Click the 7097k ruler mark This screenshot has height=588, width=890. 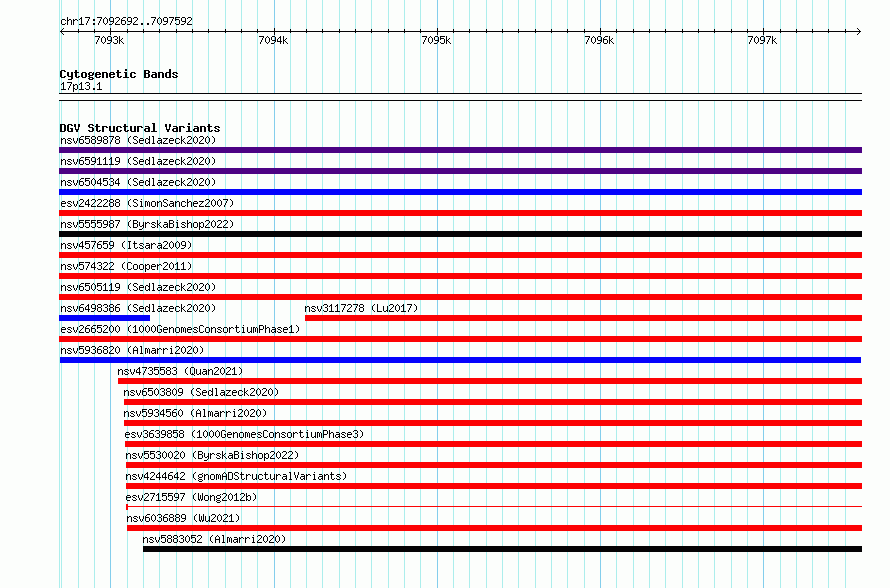click(762, 40)
